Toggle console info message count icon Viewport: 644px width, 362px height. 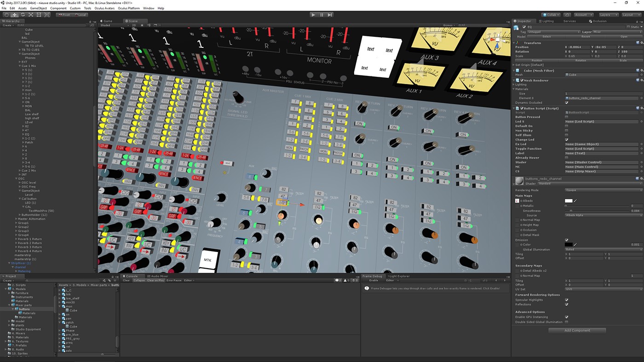coord(339,280)
